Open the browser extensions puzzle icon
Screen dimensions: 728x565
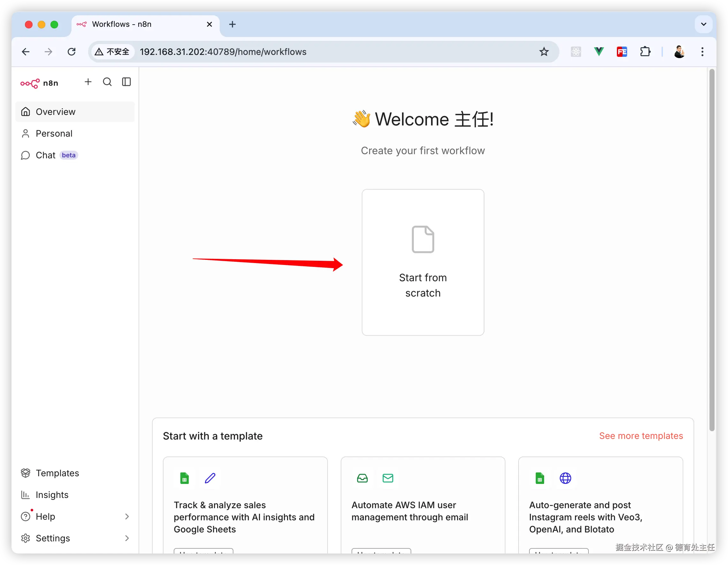tap(645, 52)
